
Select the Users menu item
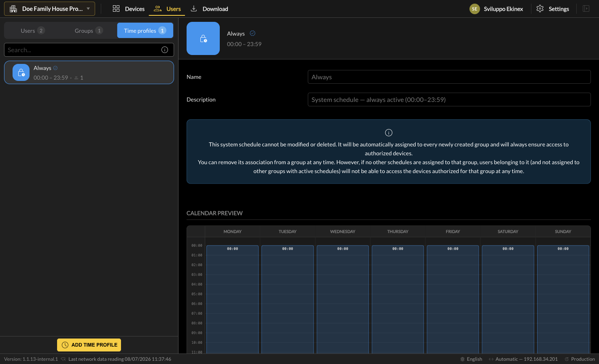click(x=167, y=8)
